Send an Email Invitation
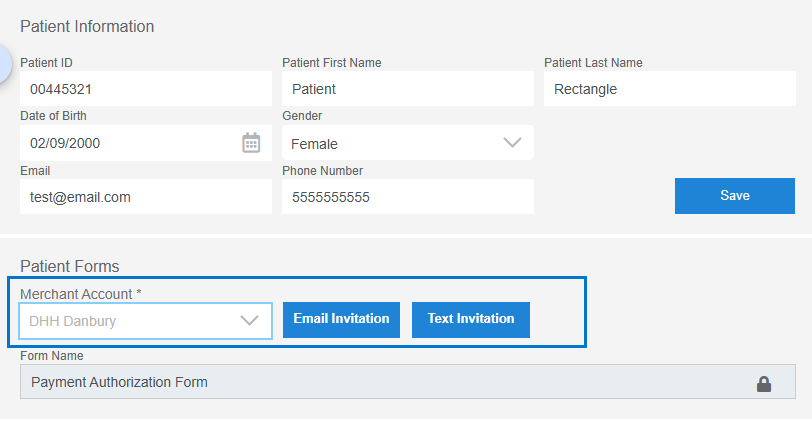 pos(341,319)
